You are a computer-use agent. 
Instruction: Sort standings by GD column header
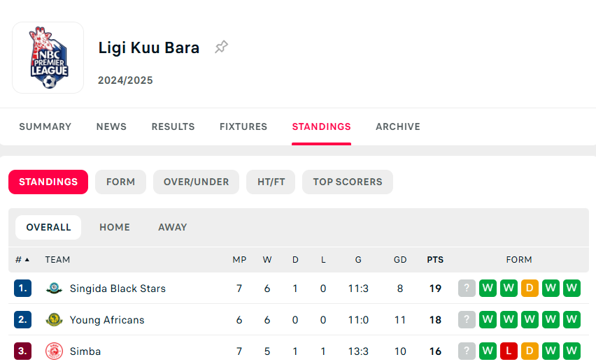[x=400, y=260]
